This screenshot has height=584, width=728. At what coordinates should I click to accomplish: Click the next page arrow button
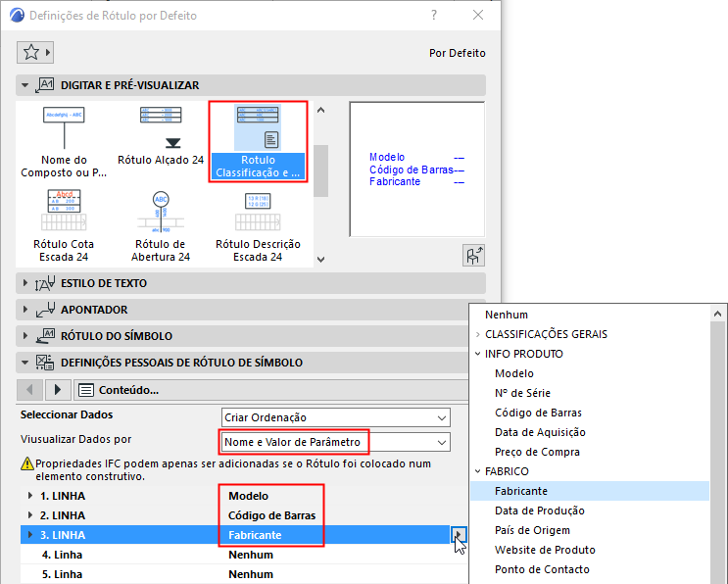tap(58, 390)
